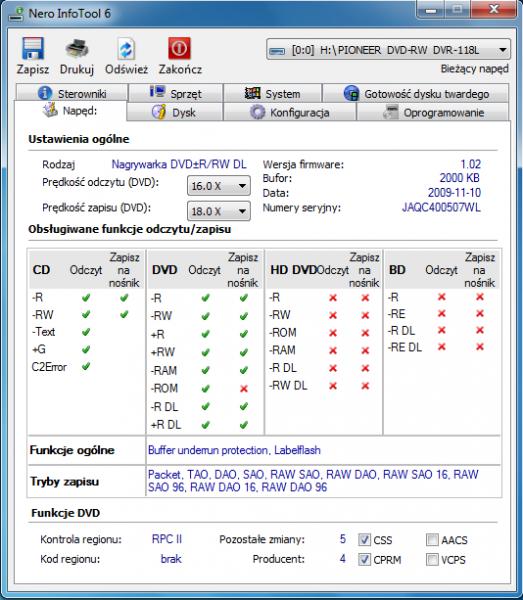Switch to the Sterowniki tab
The height and width of the screenshot is (600, 523).
pyautogui.click(x=72, y=93)
